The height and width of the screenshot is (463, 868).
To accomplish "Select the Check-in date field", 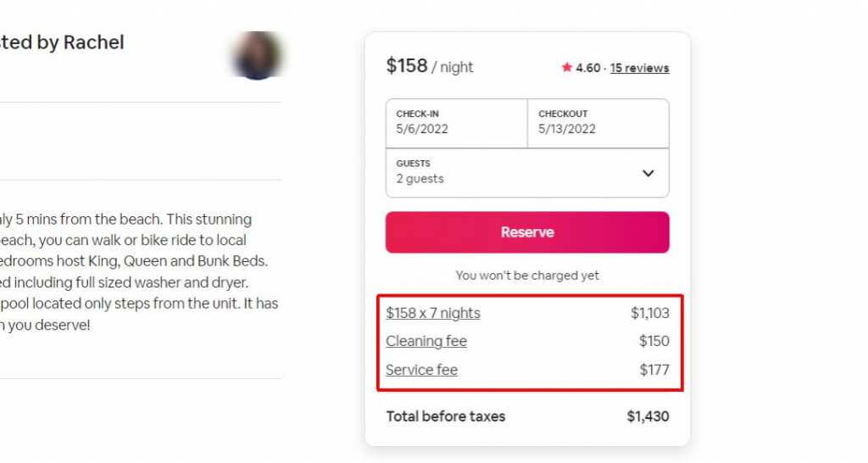I will [456, 123].
